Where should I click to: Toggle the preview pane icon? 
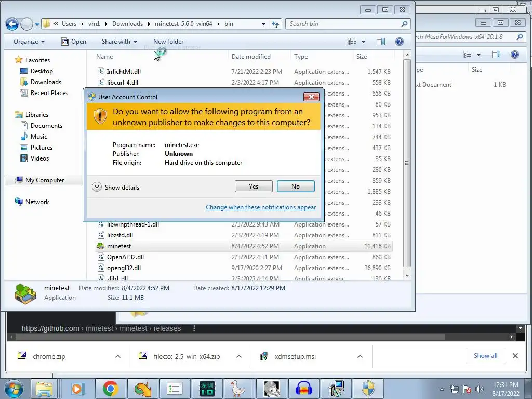point(381,42)
